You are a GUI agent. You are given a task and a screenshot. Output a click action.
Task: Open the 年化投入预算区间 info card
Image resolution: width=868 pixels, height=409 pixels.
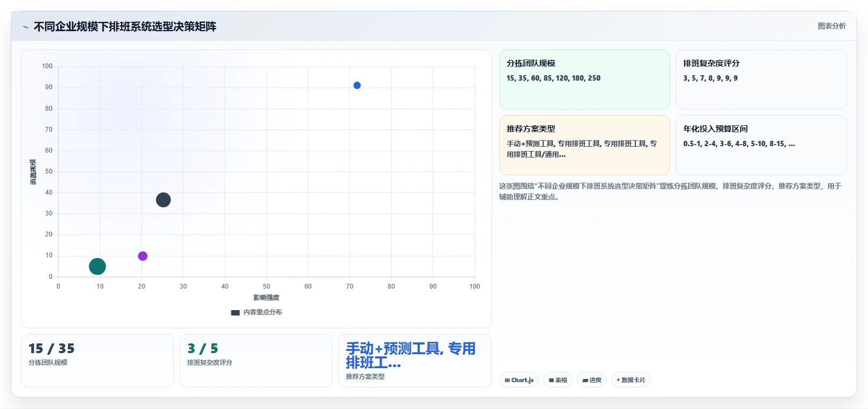(x=761, y=145)
